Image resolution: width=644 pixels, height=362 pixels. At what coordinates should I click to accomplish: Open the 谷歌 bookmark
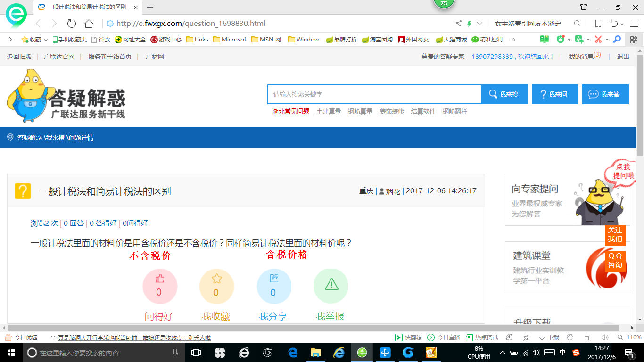(100, 40)
